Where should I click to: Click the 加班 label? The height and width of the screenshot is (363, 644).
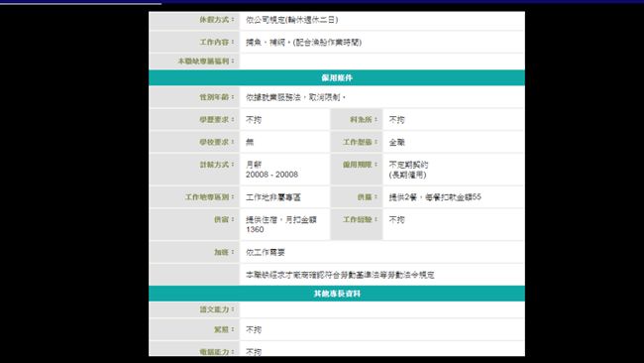[x=224, y=252]
